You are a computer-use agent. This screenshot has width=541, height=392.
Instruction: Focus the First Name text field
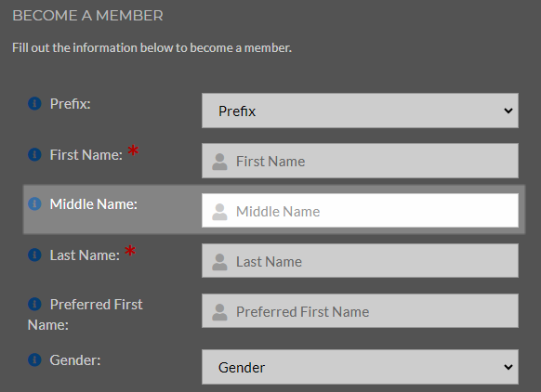[x=360, y=161]
